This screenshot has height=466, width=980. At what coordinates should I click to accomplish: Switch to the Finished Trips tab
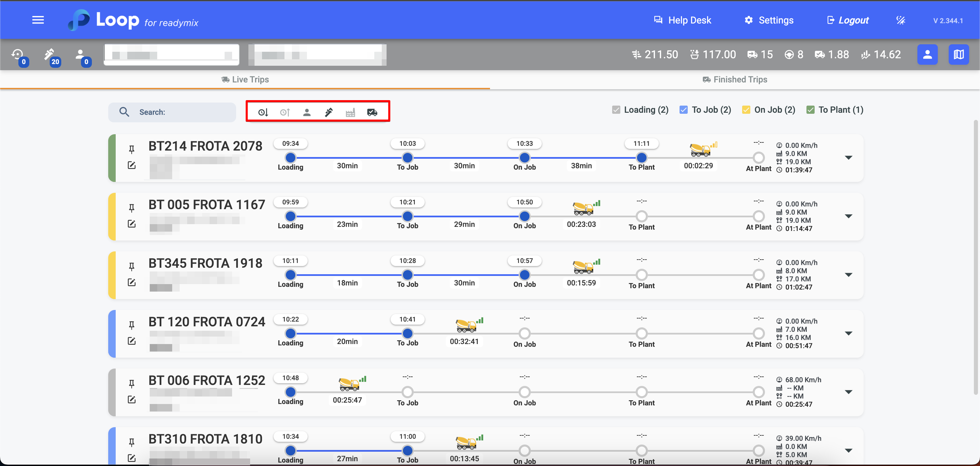735,80
